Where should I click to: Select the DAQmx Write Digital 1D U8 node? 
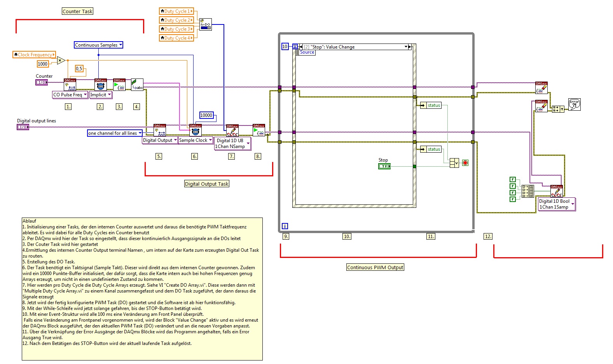(232, 131)
